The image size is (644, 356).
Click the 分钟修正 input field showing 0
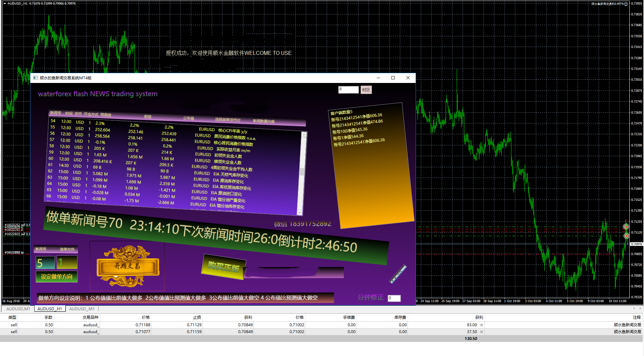394,298
